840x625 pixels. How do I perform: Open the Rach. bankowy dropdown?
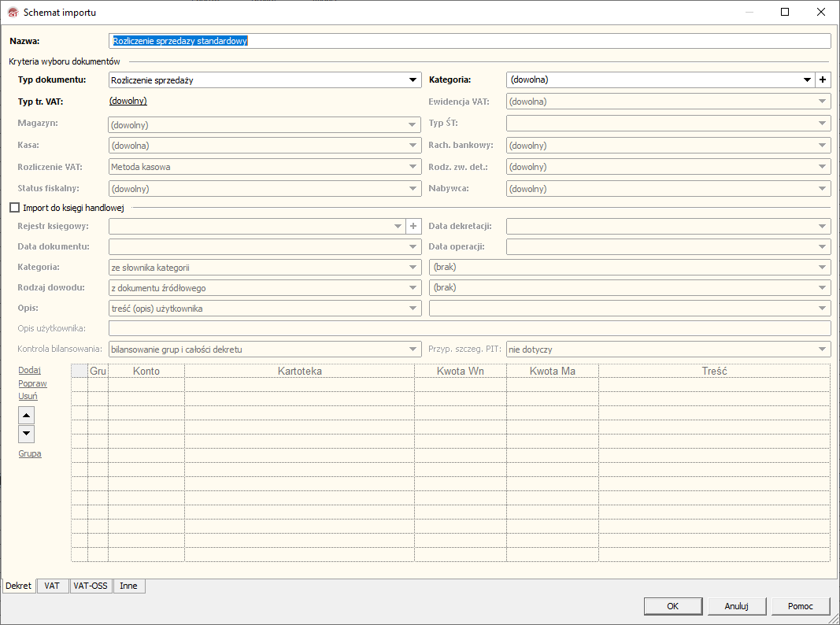668,145
